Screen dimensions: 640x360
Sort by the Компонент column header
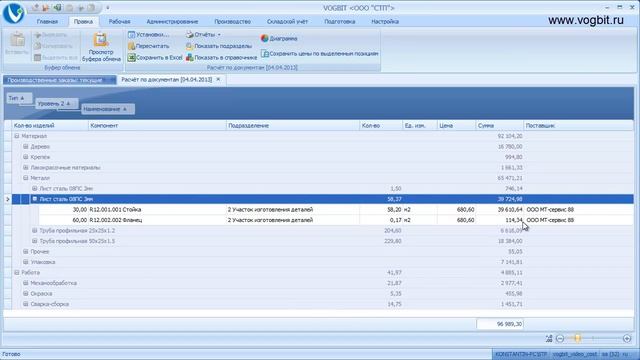[x=157, y=126]
